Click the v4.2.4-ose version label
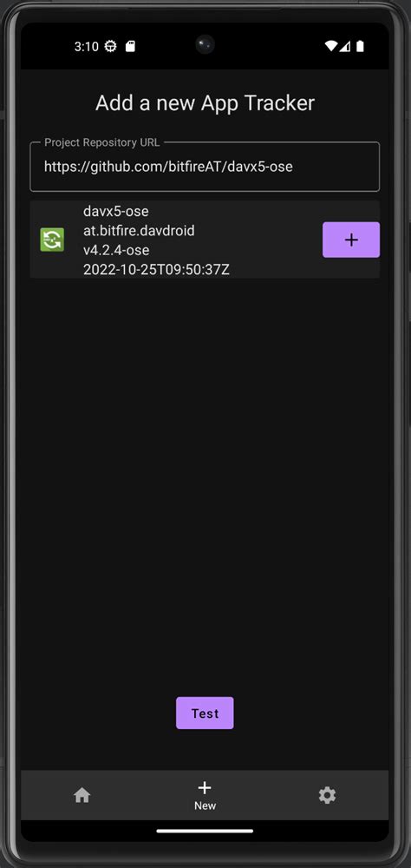The image size is (411, 868). click(116, 250)
